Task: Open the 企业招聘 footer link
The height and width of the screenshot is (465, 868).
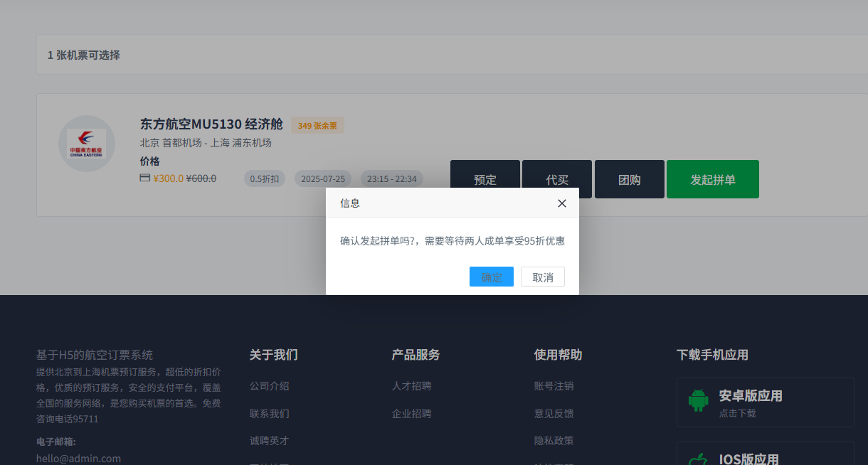Action: pos(412,413)
